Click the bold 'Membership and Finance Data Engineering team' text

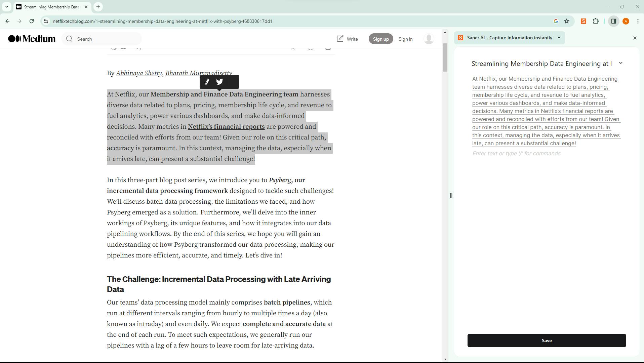pos(224,94)
